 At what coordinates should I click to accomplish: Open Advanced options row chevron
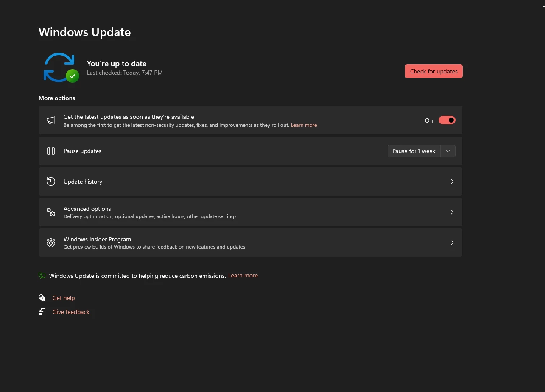(452, 212)
